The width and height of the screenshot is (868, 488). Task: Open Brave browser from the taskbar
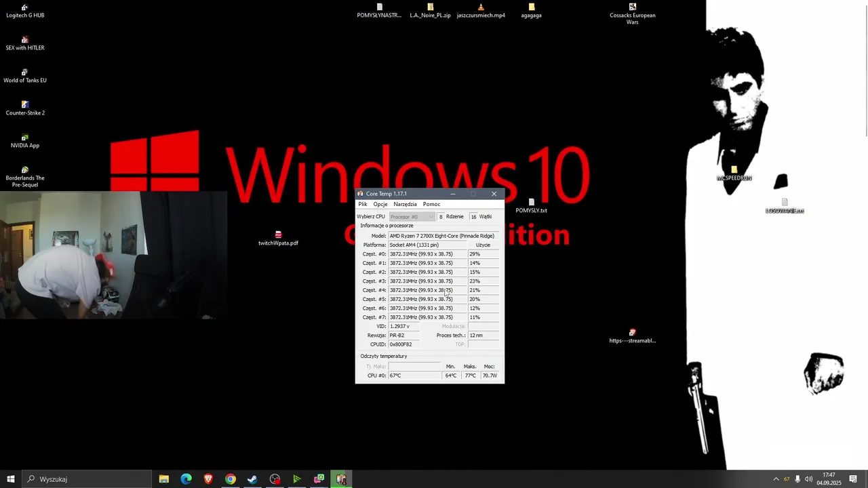pyautogui.click(x=208, y=479)
